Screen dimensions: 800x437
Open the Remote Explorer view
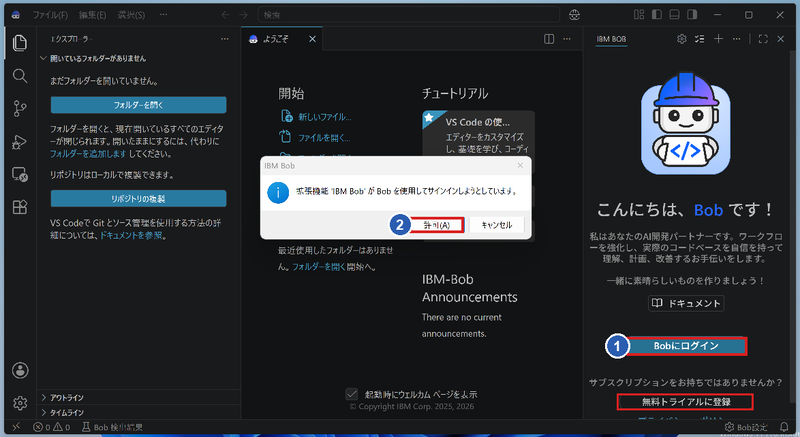(20, 174)
